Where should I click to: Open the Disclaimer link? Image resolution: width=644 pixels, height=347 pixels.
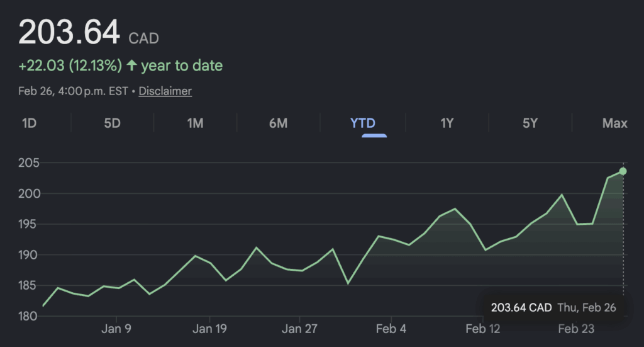click(x=165, y=91)
